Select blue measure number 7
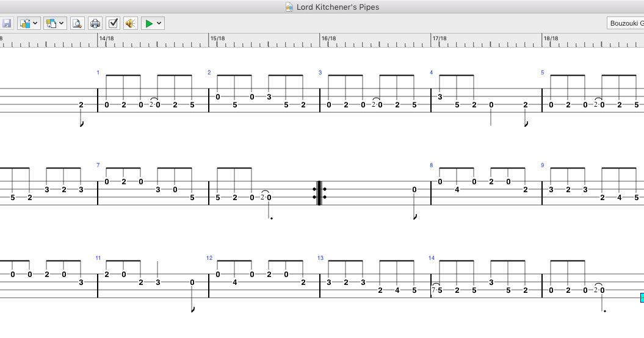This screenshot has height=338, width=644. tap(98, 165)
